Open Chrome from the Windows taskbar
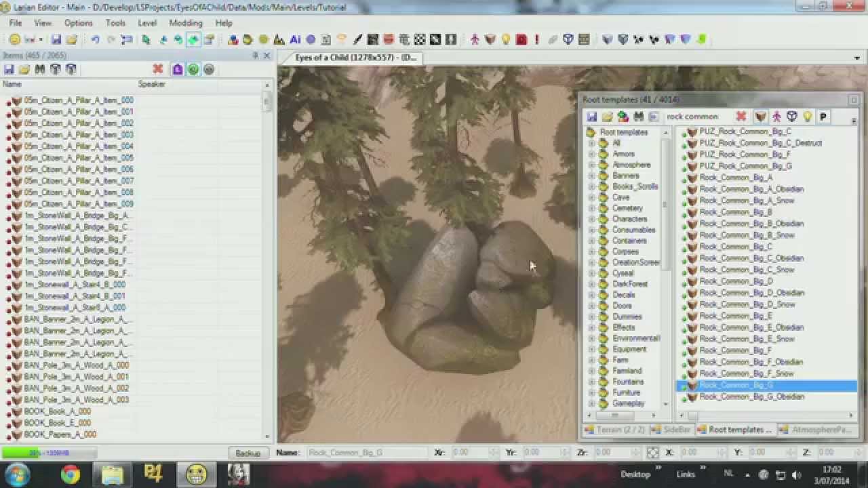The width and height of the screenshot is (868, 488). tap(71, 474)
